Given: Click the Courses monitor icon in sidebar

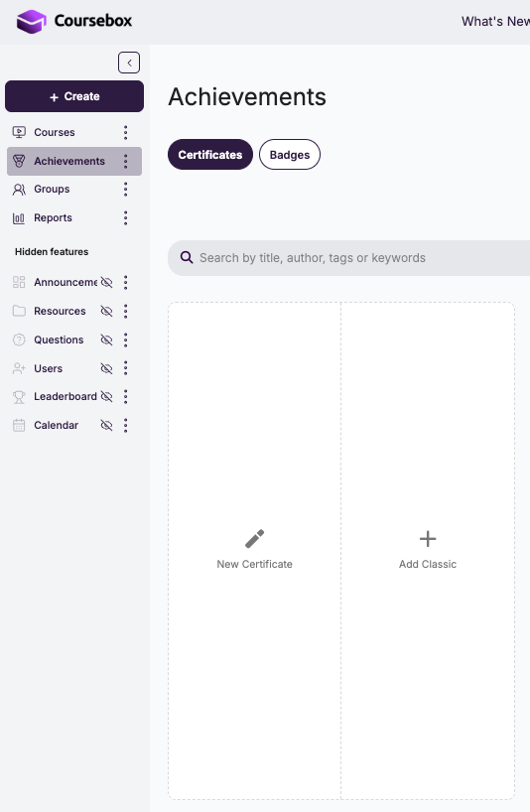Looking at the screenshot, I should pyautogui.click(x=19, y=132).
